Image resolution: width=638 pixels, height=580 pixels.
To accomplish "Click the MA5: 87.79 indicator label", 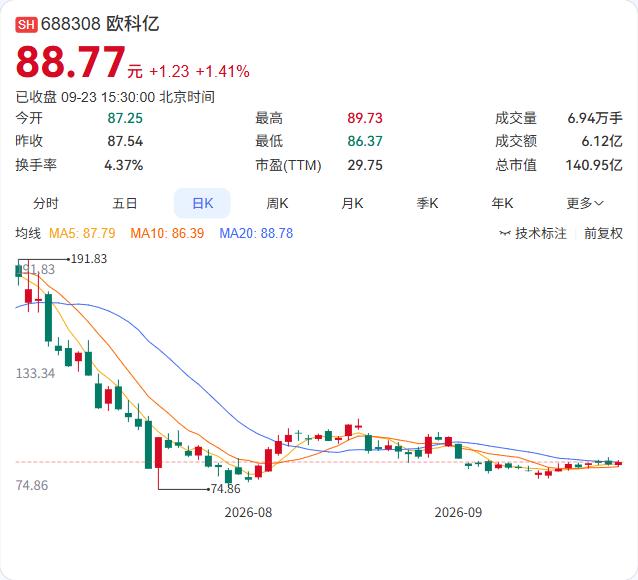I will click(x=82, y=233).
